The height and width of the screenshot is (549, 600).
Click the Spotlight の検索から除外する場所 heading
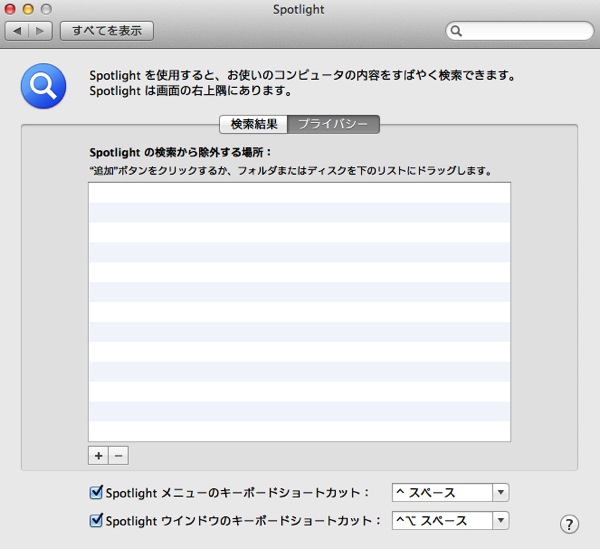pos(180,152)
